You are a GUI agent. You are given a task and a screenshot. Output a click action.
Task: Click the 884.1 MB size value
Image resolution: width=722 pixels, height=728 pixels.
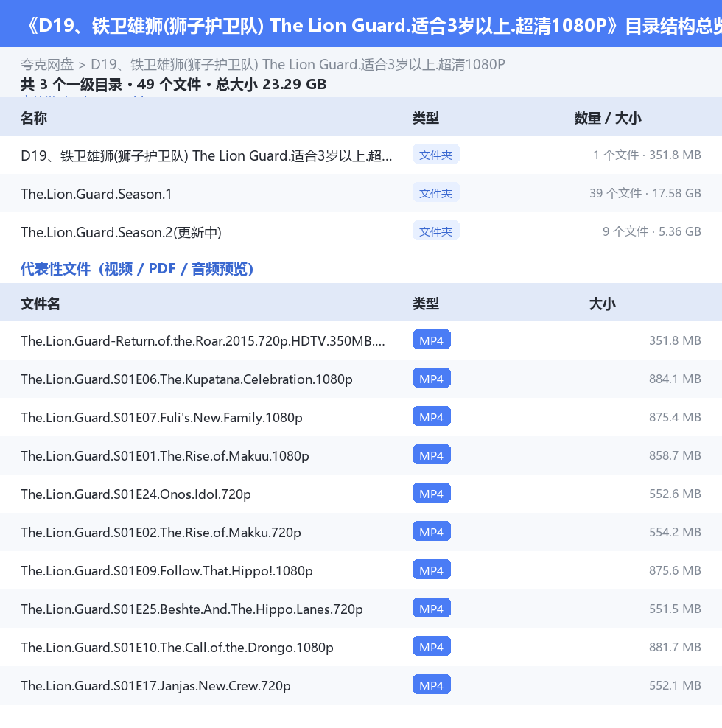[x=675, y=379]
